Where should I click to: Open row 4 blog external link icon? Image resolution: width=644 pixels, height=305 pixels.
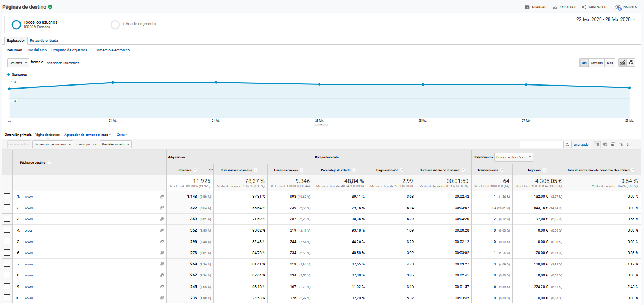[162, 230]
